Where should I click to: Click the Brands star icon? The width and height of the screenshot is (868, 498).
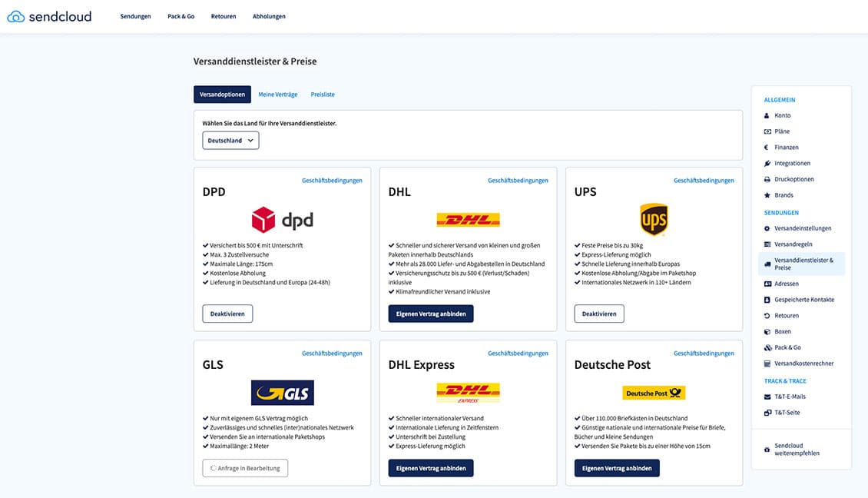[767, 195]
